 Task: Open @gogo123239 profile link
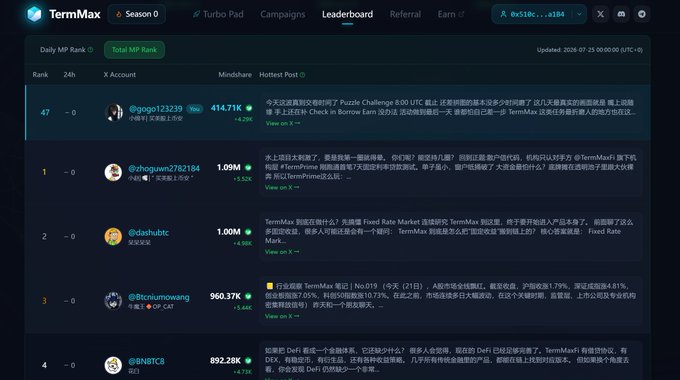[x=156, y=108]
